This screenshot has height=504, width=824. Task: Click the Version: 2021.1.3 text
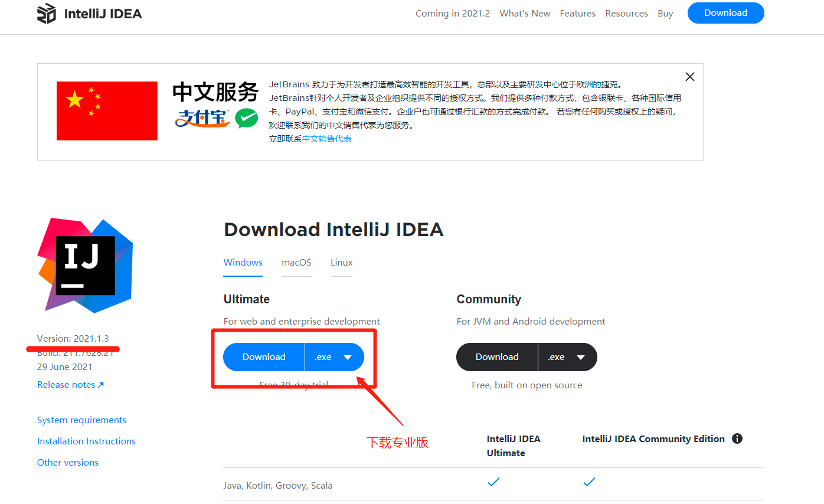coord(73,339)
